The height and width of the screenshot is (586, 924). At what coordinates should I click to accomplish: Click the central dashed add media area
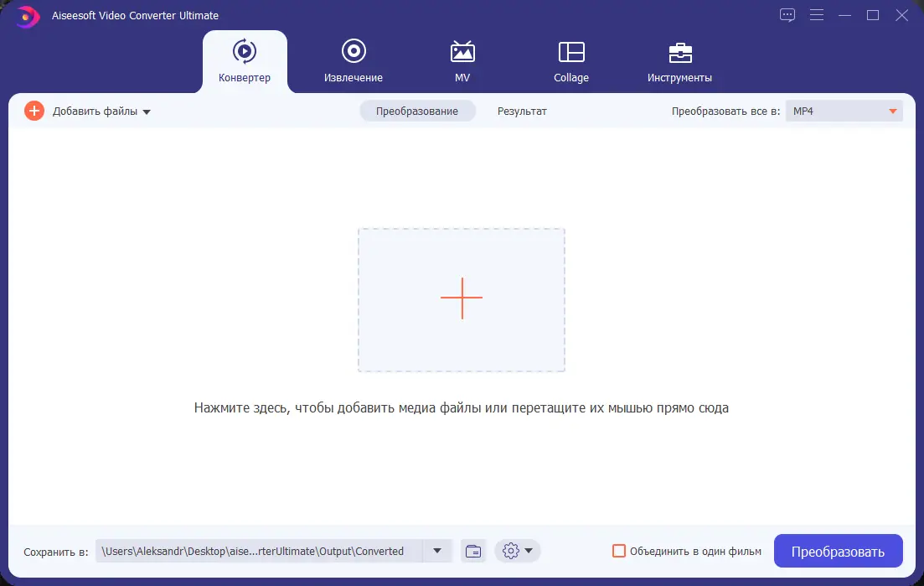click(462, 298)
